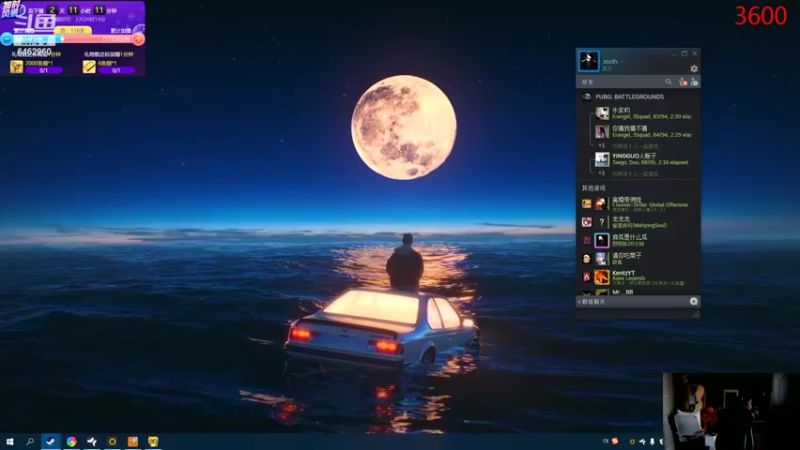Open Windows Start menu

[x=9, y=442]
